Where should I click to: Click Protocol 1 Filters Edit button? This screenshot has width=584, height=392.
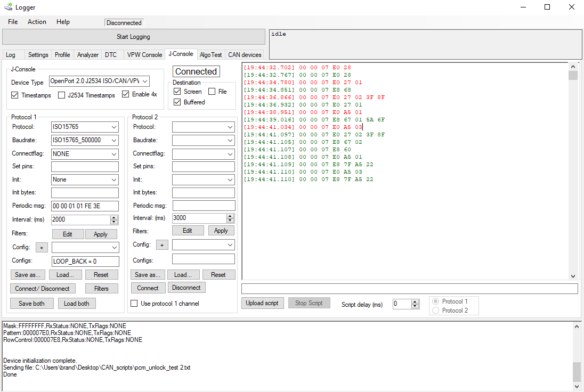click(x=68, y=234)
